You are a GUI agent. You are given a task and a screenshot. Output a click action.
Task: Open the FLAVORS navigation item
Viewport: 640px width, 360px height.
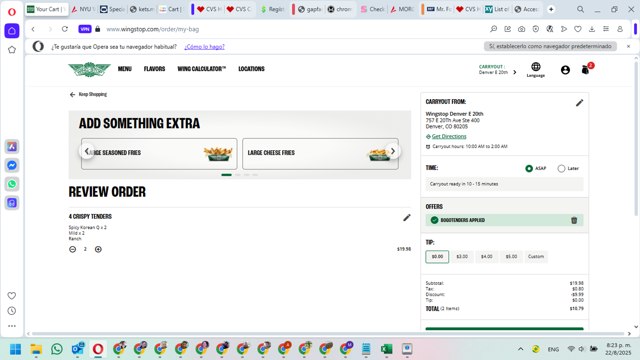coord(154,69)
